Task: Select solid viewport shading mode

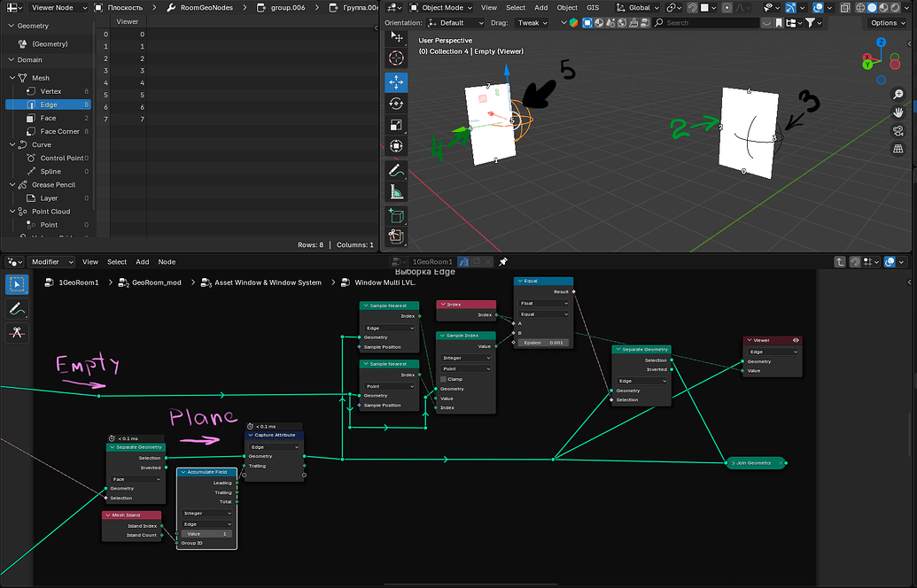Action: tap(872, 8)
